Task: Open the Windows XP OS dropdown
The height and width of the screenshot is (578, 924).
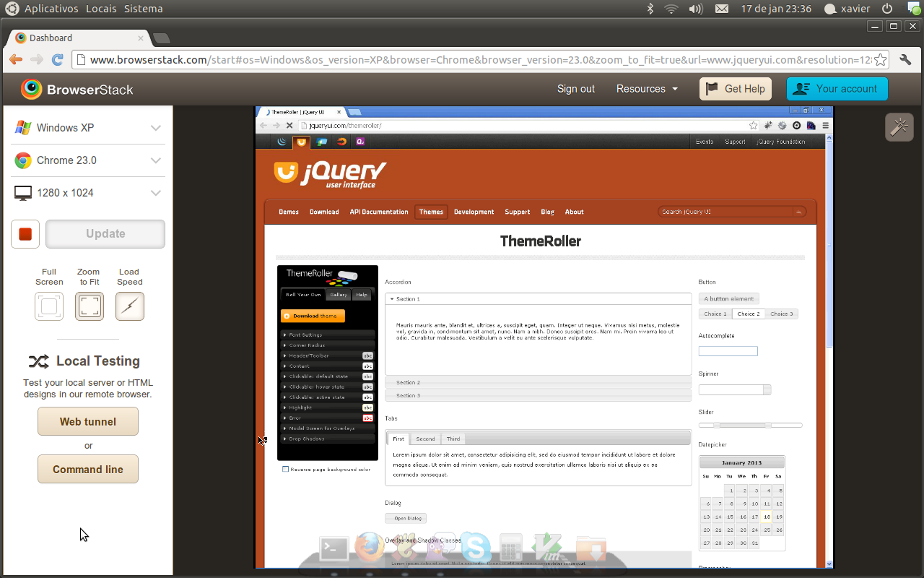Action: pos(88,128)
